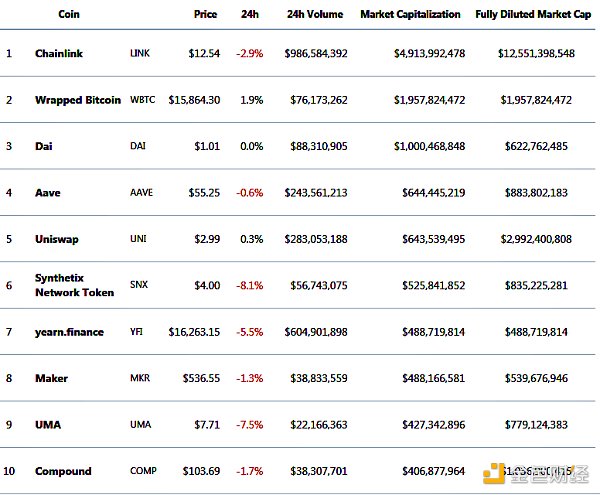
Task: Click the LINK ticker symbol
Action: click(140, 53)
